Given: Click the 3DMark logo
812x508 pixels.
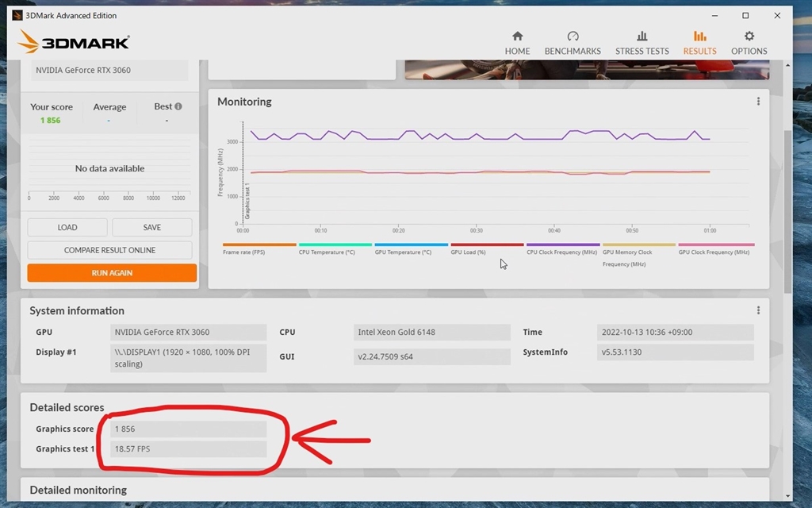Looking at the screenshot, I should tap(74, 41).
